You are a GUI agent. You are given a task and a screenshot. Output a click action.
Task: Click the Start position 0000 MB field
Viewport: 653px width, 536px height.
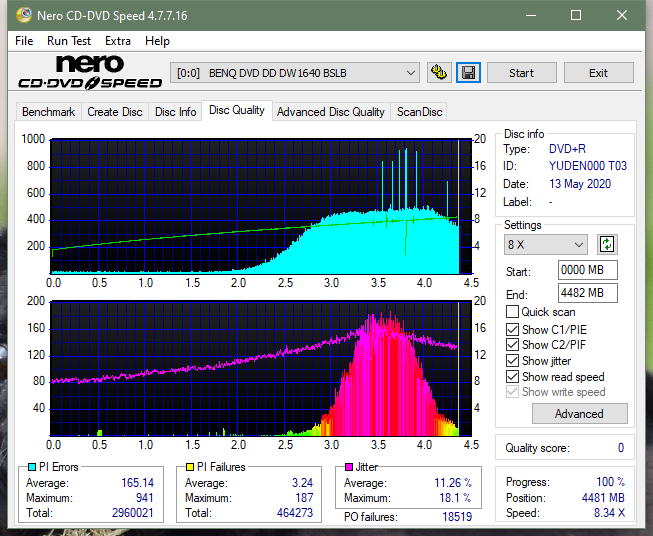[587, 270]
